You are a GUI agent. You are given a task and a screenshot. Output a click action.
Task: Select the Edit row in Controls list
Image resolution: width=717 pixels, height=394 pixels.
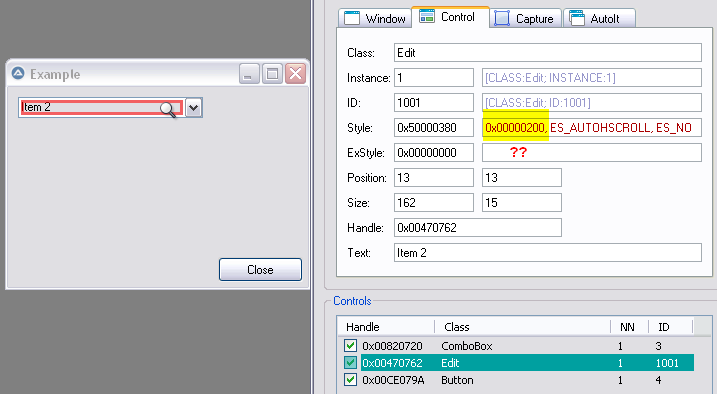(x=516, y=363)
